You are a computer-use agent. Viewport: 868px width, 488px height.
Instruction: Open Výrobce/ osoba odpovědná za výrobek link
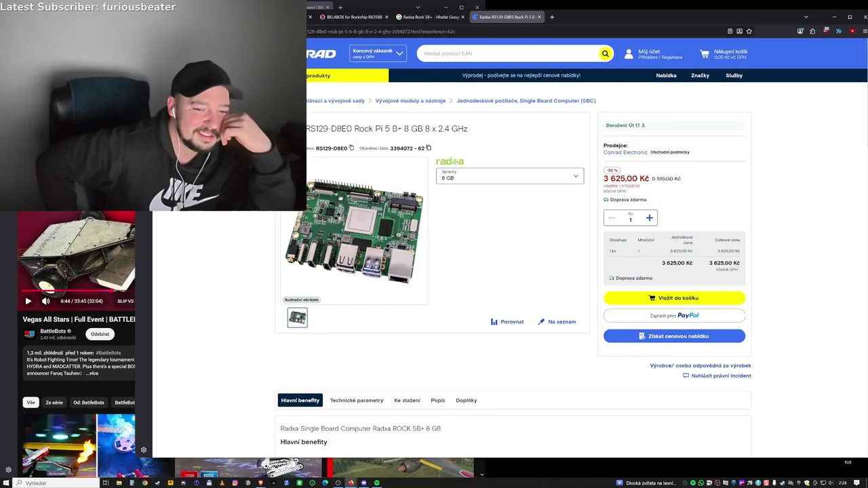tap(701, 365)
